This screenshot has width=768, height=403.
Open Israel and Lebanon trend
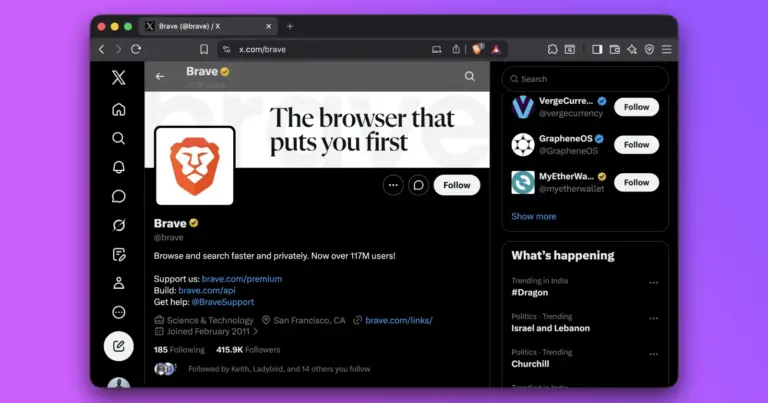[551, 328]
